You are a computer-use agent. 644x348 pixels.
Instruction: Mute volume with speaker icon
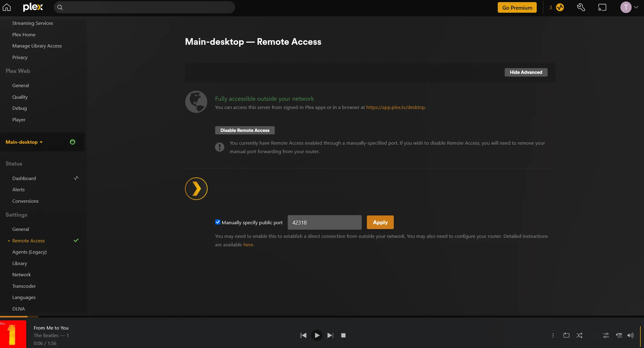[630, 335]
